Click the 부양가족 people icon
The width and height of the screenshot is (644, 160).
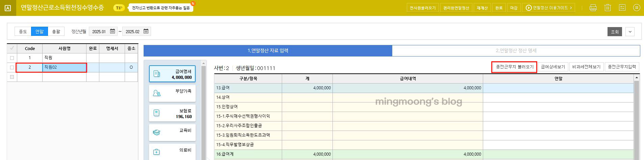tap(157, 93)
